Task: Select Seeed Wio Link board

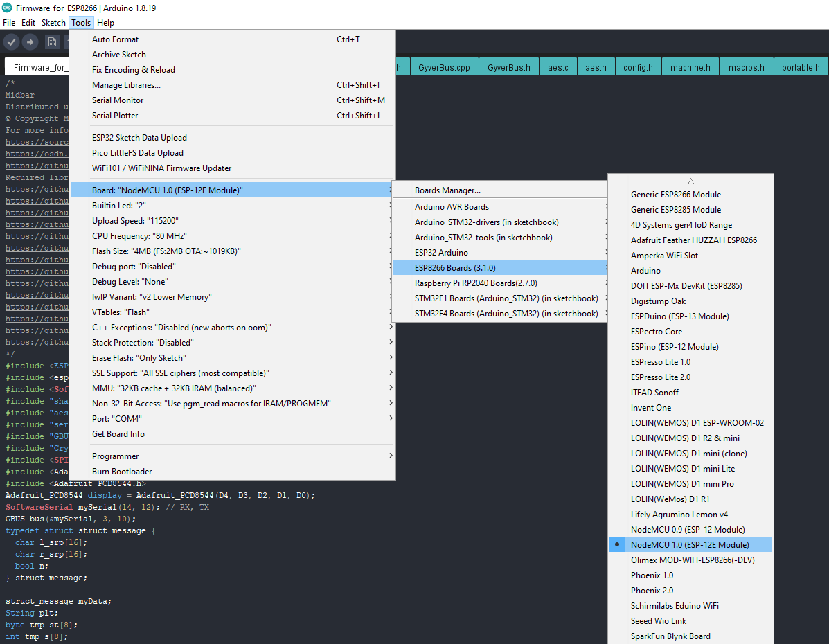Action: (690, 621)
